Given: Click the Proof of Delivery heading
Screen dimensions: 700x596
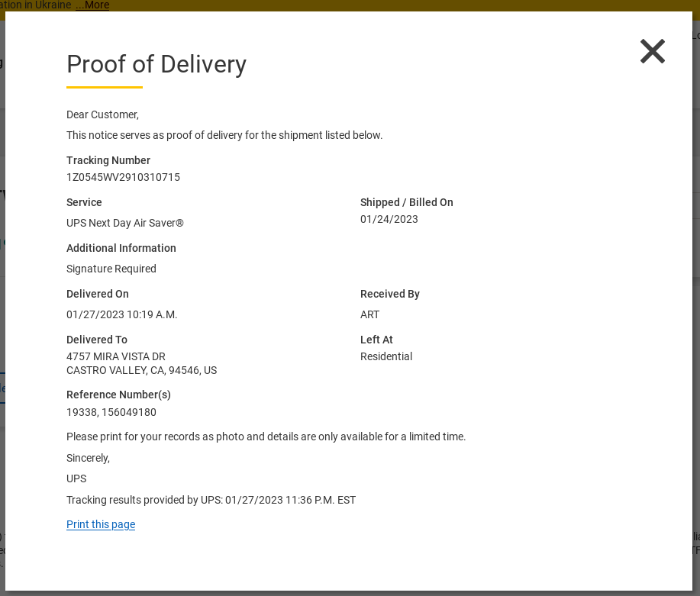Looking at the screenshot, I should click(156, 64).
